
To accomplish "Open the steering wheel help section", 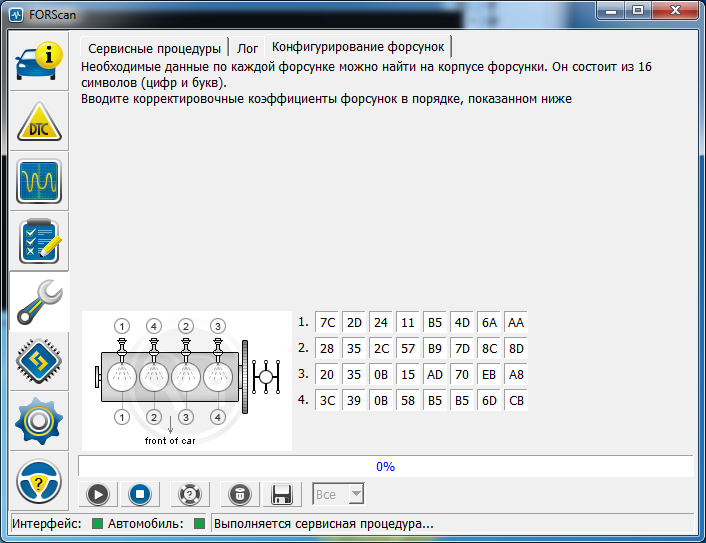I will (x=39, y=482).
